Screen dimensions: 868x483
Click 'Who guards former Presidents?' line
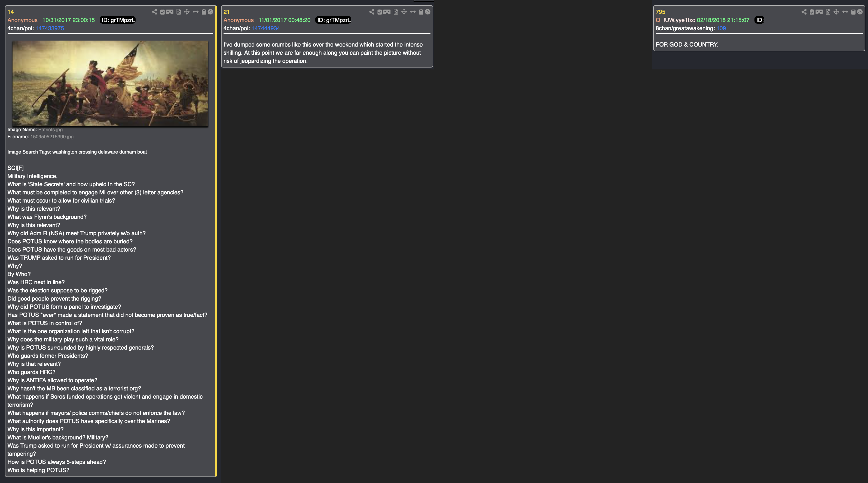(x=47, y=356)
